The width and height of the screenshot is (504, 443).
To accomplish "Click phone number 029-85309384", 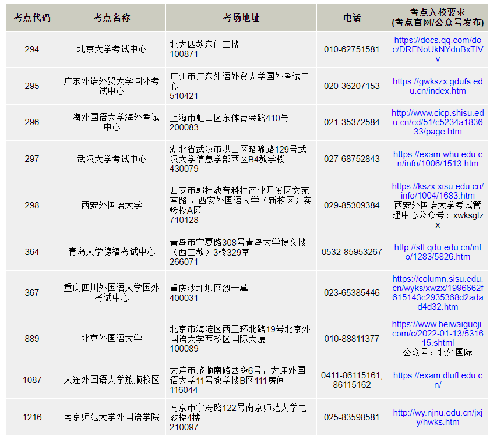I will click(x=352, y=205).
